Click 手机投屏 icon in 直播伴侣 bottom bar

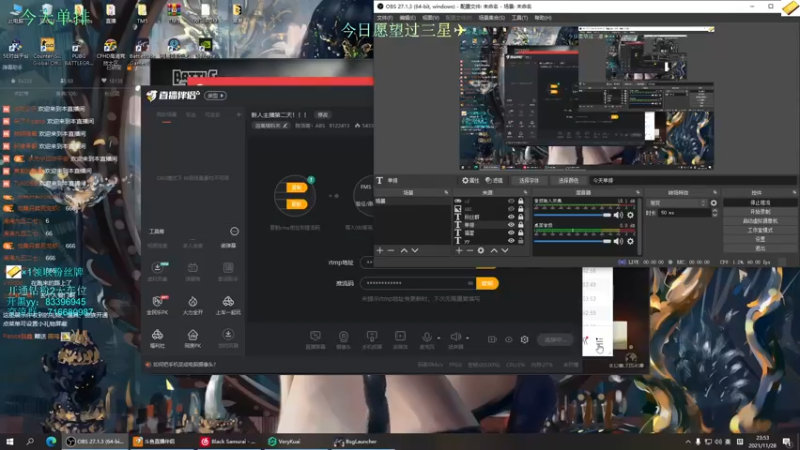(x=372, y=339)
